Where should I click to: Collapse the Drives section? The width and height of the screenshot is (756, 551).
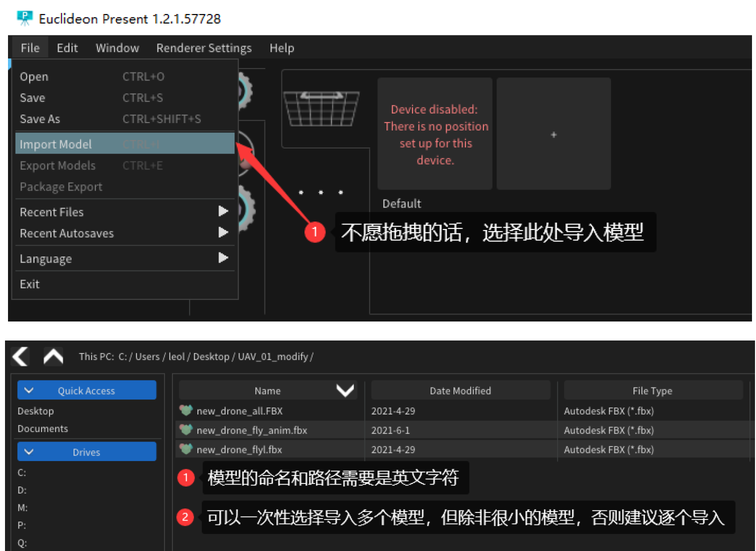[86, 452]
